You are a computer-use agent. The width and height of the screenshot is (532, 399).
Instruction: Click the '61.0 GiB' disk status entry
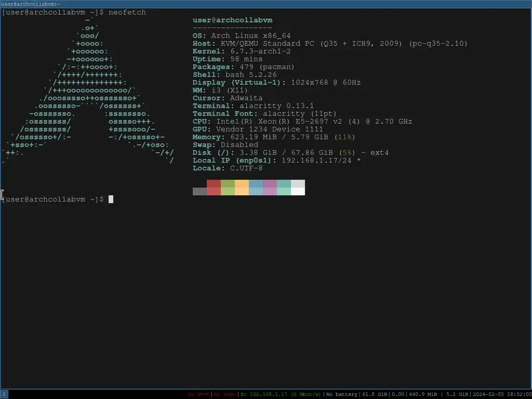coord(375,394)
